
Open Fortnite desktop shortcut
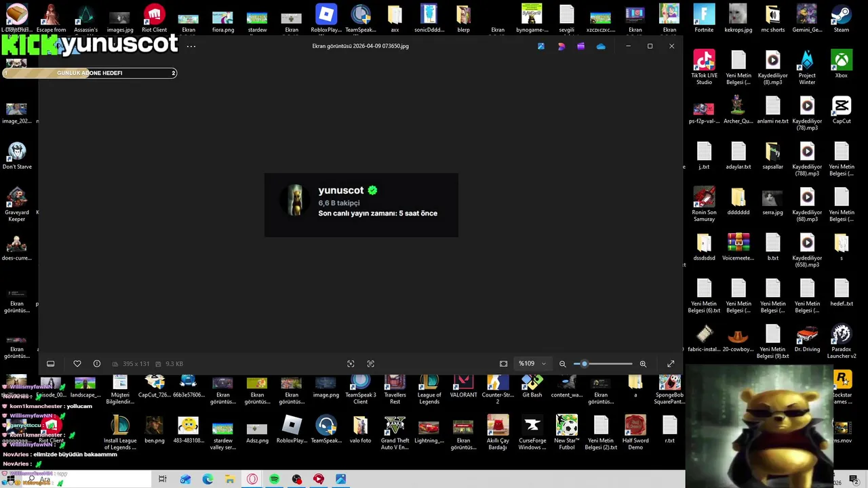point(704,19)
